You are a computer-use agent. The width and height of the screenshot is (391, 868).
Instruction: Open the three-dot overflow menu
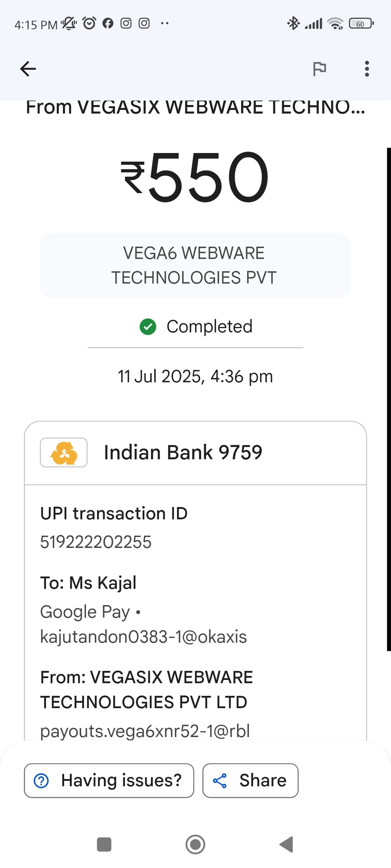pos(367,69)
